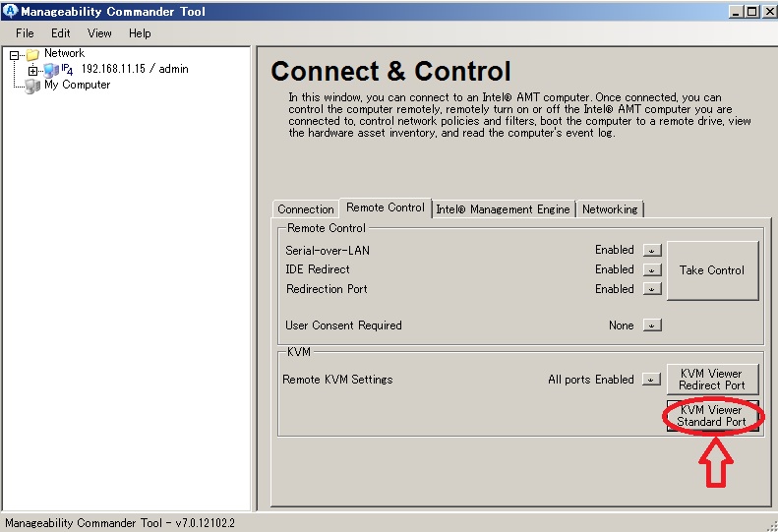The image size is (778, 532).
Task: Collapse the Network tree node
Action: coord(15,55)
